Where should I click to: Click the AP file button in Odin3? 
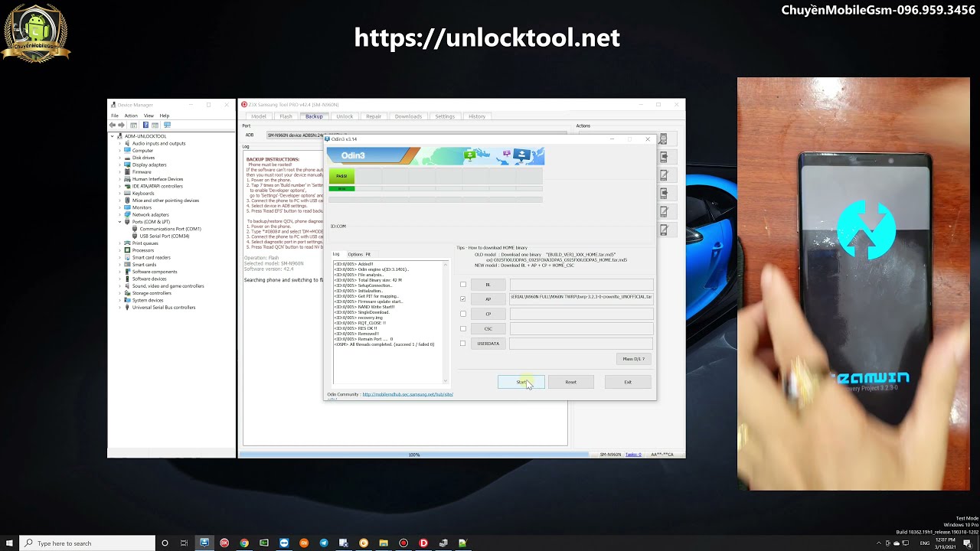[488, 299]
